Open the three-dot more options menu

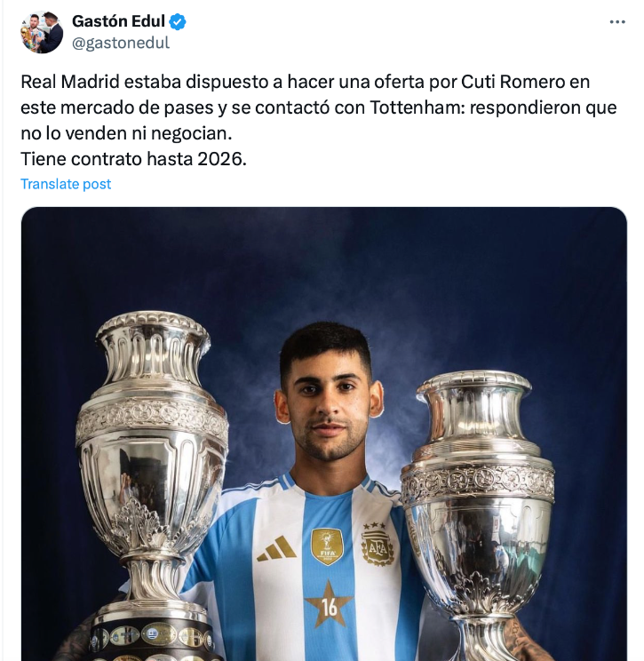617,22
